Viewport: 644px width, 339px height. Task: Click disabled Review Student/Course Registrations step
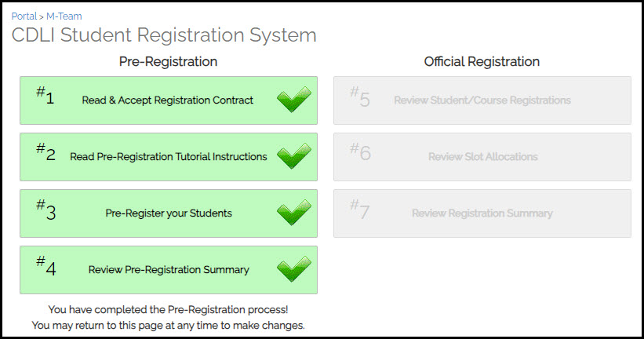pyautogui.click(x=482, y=100)
